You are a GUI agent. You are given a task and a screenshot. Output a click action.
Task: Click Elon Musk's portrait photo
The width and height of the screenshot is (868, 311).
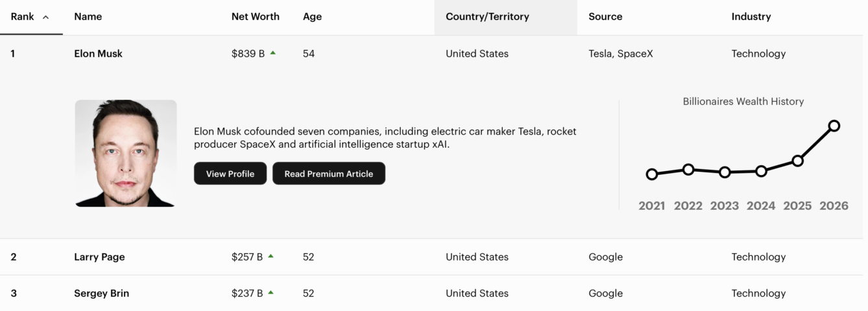(126, 154)
